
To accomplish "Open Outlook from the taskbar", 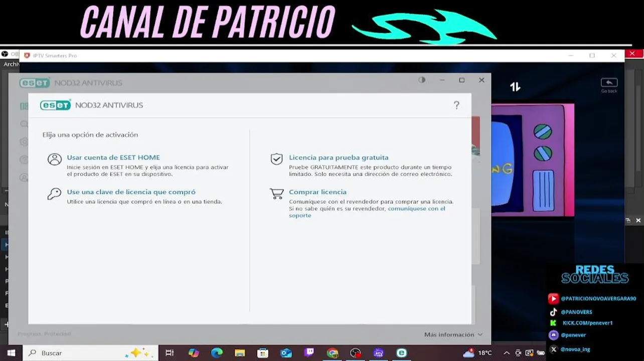I will 286,353.
